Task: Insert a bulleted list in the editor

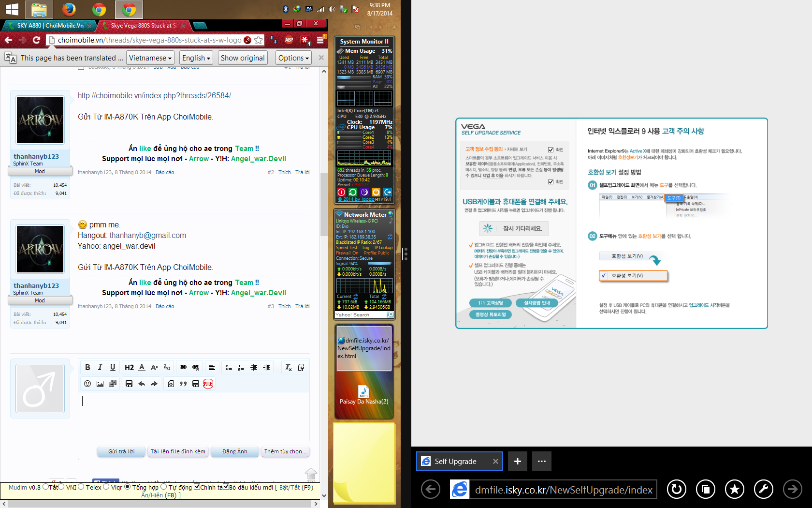Action: [229, 368]
